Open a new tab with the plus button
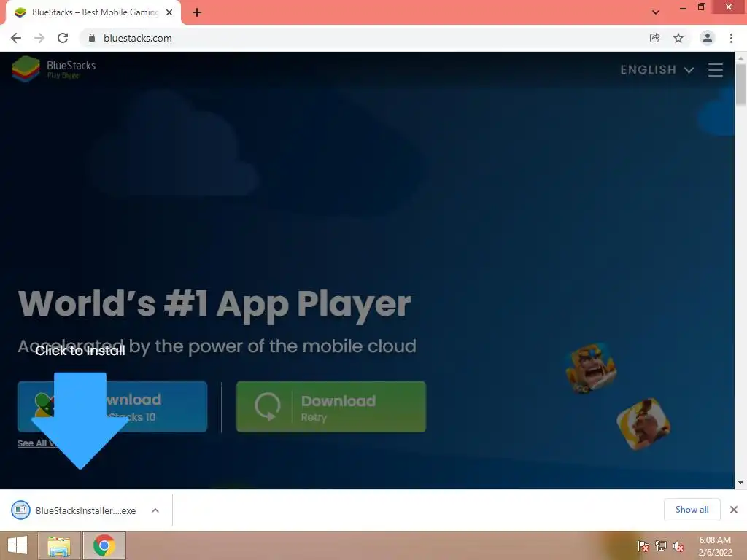The image size is (747, 560). [x=197, y=12]
